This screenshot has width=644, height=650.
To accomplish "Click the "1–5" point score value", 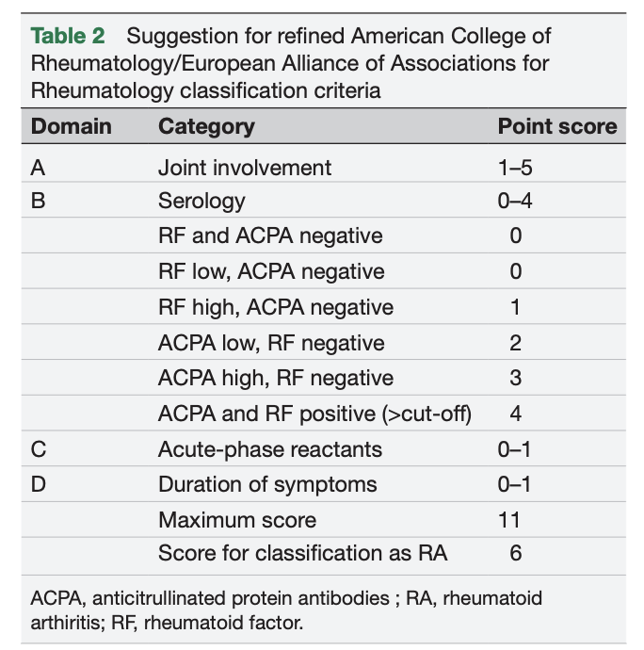I will (x=516, y=168).
